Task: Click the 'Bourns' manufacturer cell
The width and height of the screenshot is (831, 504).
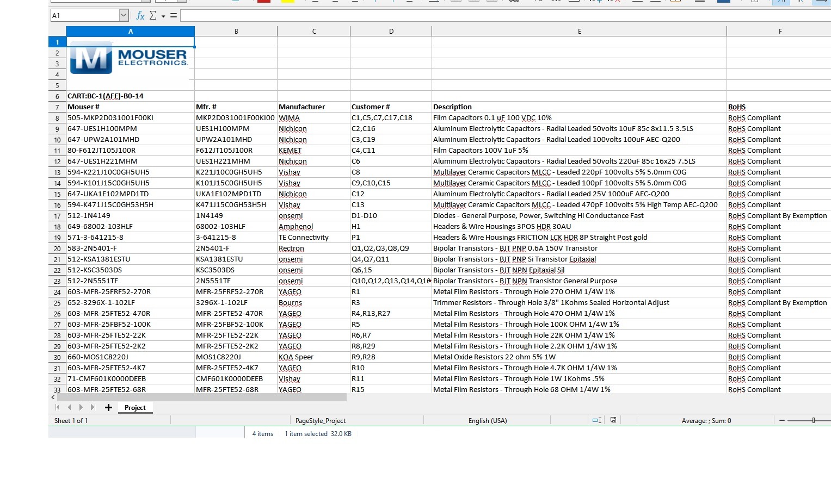Action: pyautogui.click(x=314, y=303)
